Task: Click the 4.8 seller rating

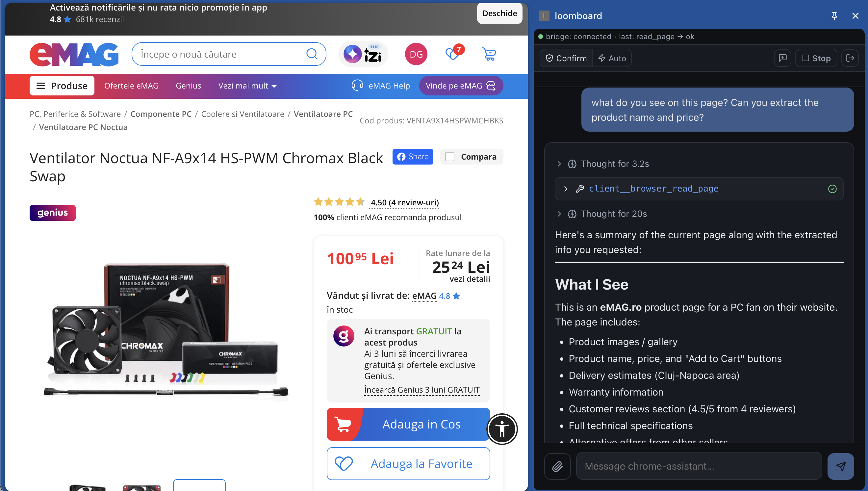Action: [x=449, y=296]
